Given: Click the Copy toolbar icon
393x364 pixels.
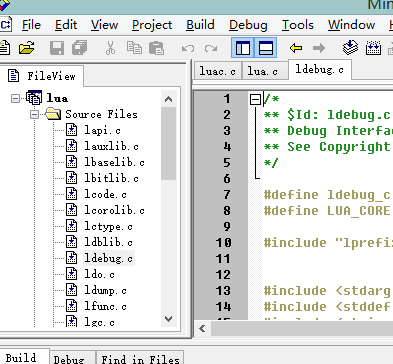Looking at the screenshot, I should 134,48.
